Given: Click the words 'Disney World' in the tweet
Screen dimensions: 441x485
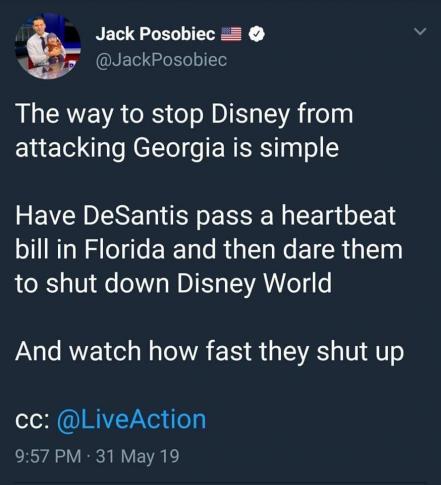Looking at the screenshot, I should click(254, 283).
